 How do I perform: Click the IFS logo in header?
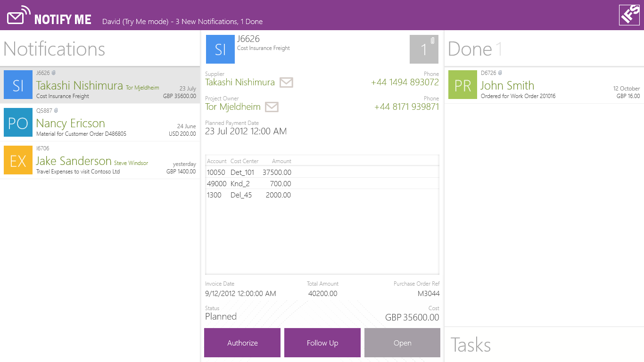click(629, 15)
